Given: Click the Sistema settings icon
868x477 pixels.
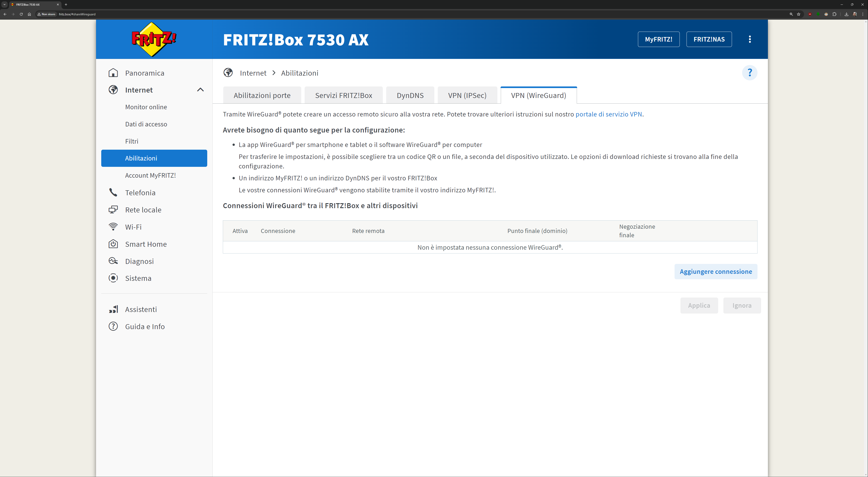Looking at the screenshot, I should [x=113, y=278].
